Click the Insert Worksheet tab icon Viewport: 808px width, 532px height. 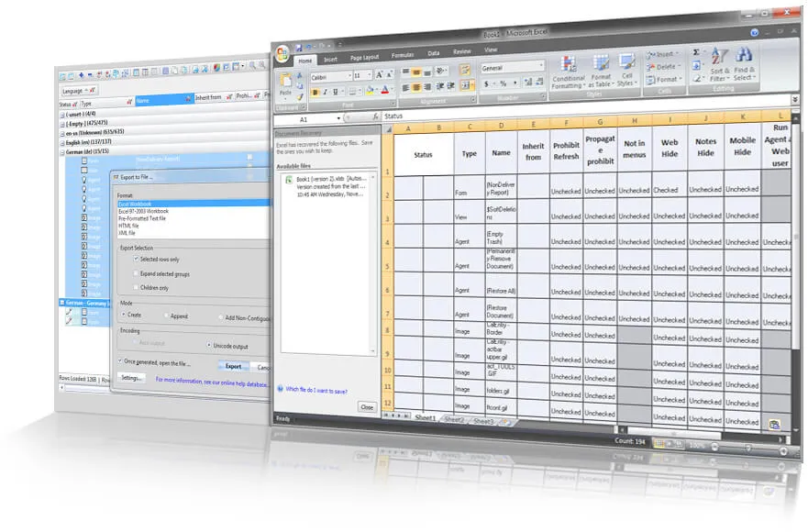coord(506,422)
